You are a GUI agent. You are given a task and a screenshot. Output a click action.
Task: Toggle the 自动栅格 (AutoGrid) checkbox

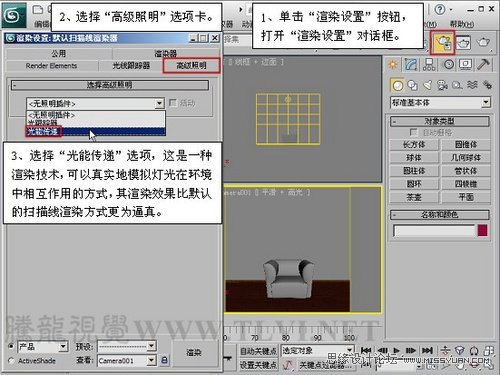pos(414,132)
